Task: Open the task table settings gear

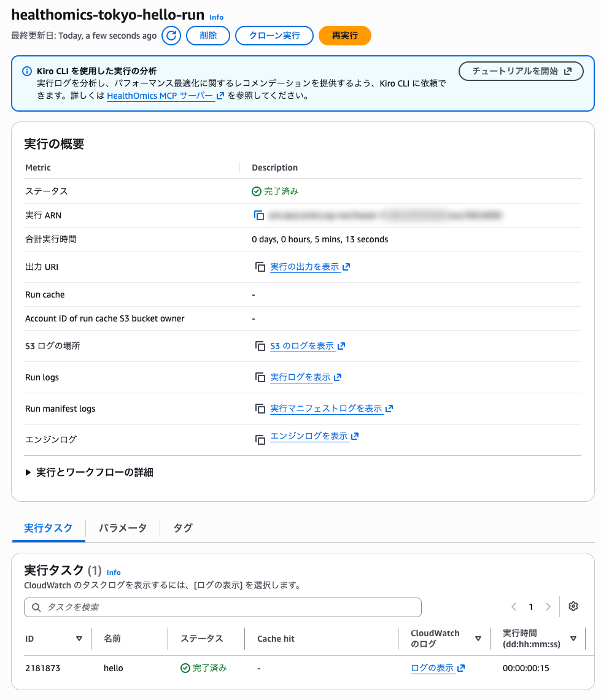Action: click(573, 606)
